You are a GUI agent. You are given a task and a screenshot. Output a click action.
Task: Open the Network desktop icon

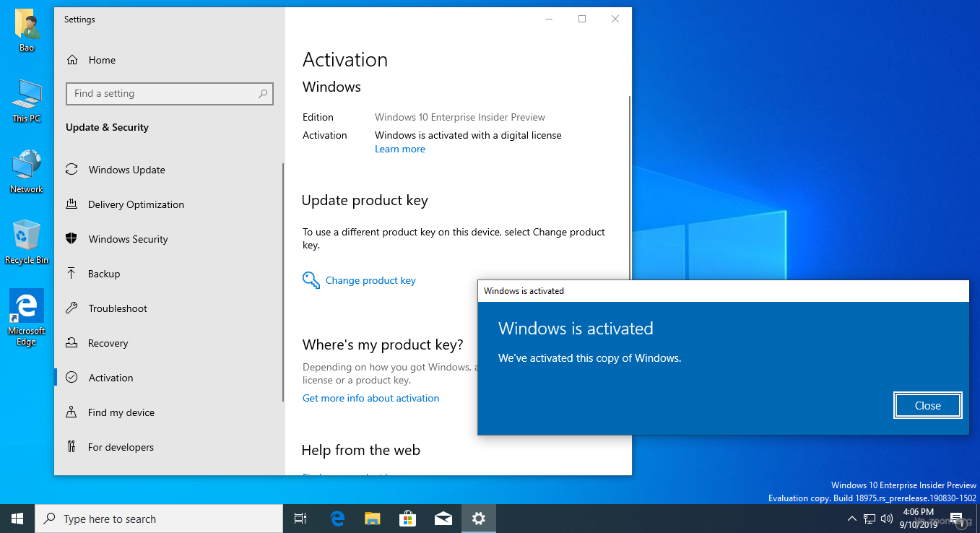pos(27,172)
